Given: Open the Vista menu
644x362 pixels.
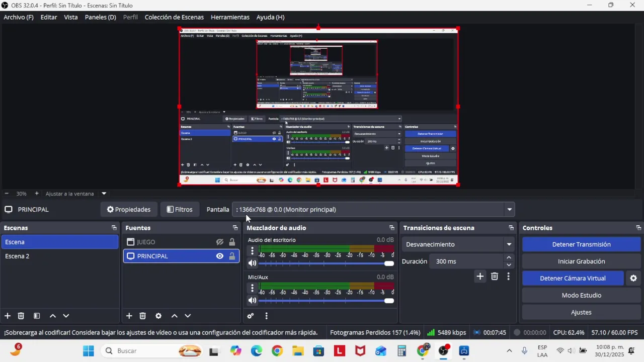Looking at the screenshot, I should (x=71, y=17).
